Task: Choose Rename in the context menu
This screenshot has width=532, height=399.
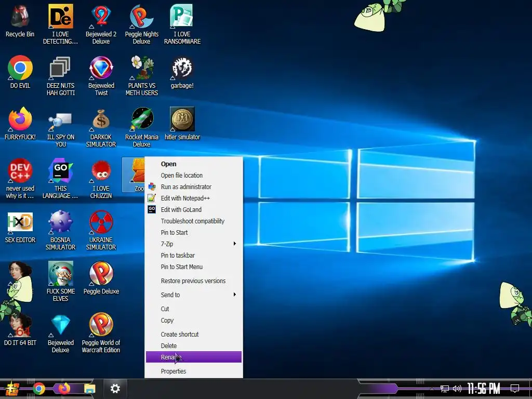Action: pos(194,357)
